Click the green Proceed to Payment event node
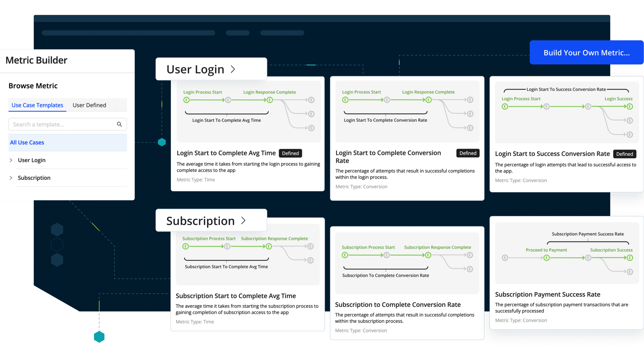This screenshot has width=644, height=358. (x=546, y=258)
